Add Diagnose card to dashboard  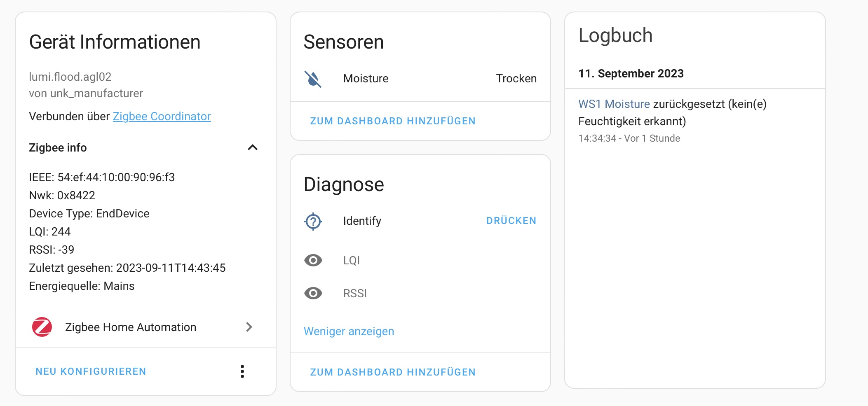393,372
